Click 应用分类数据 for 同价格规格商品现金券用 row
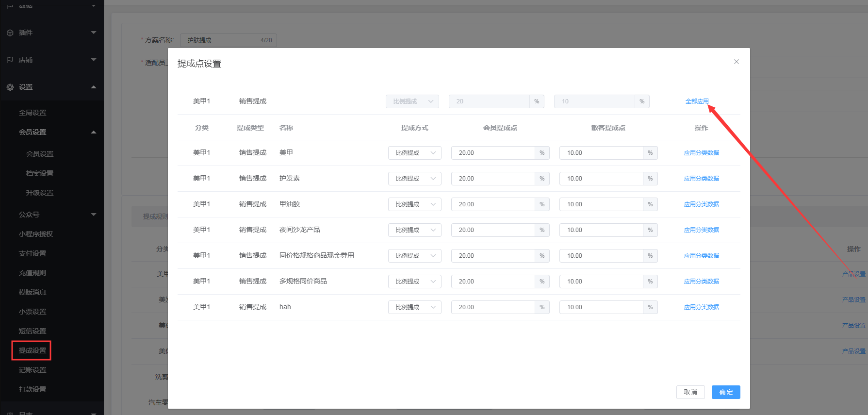Image resolution: width=868 pixels, height=415 pixels. coord(701,256)
